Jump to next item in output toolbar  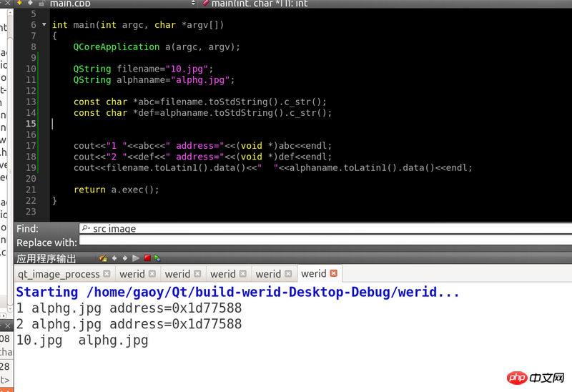[125, 258]
